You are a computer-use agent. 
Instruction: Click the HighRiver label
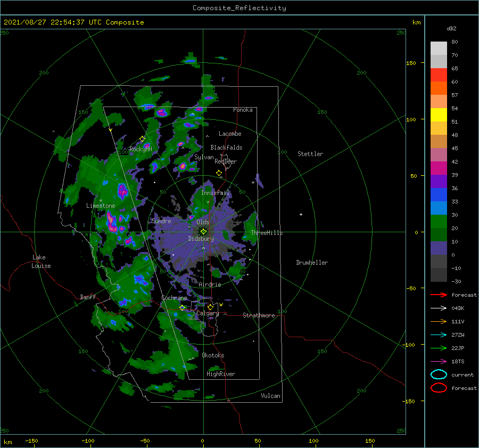(221, 374)
